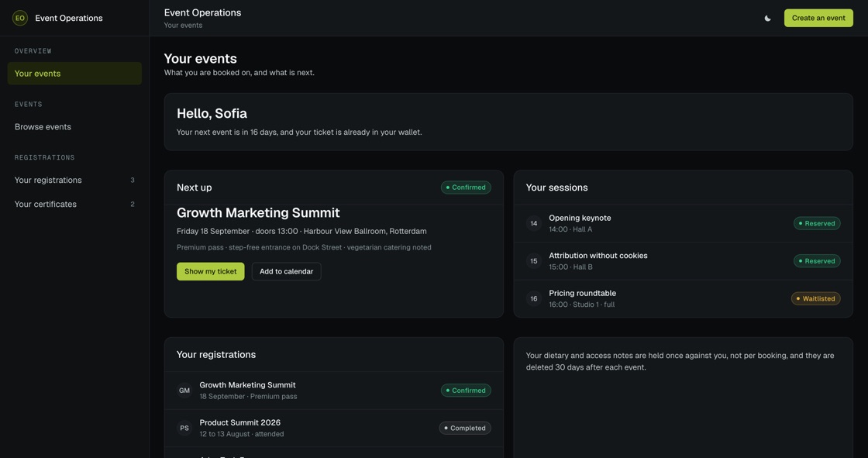Click the Hello, Sofia greeting heading

tap(212, 113)
